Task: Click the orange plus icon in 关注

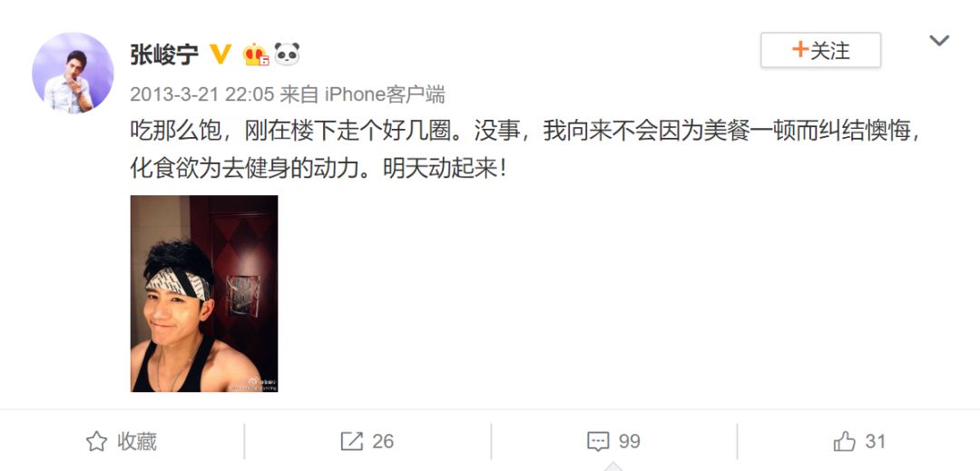Action: tap(800, 49)
